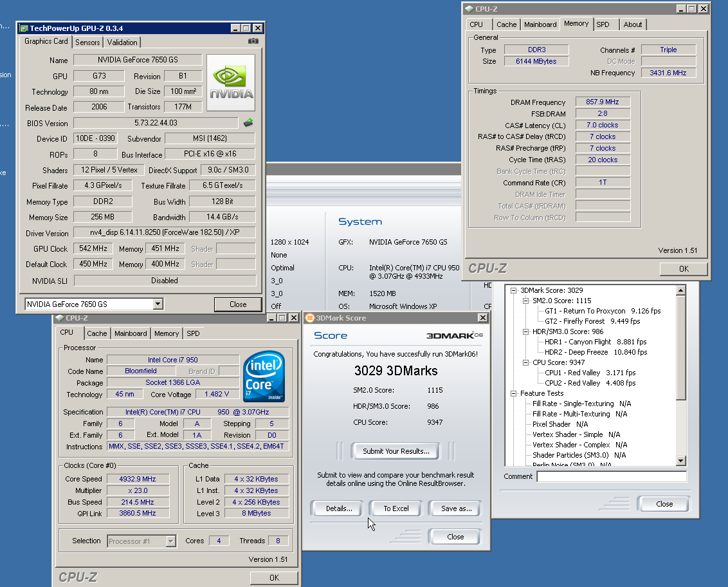The width and height of the screenshot is (728, 587).
Task: Click Submit Your Results button
Action: pos(396,451)
